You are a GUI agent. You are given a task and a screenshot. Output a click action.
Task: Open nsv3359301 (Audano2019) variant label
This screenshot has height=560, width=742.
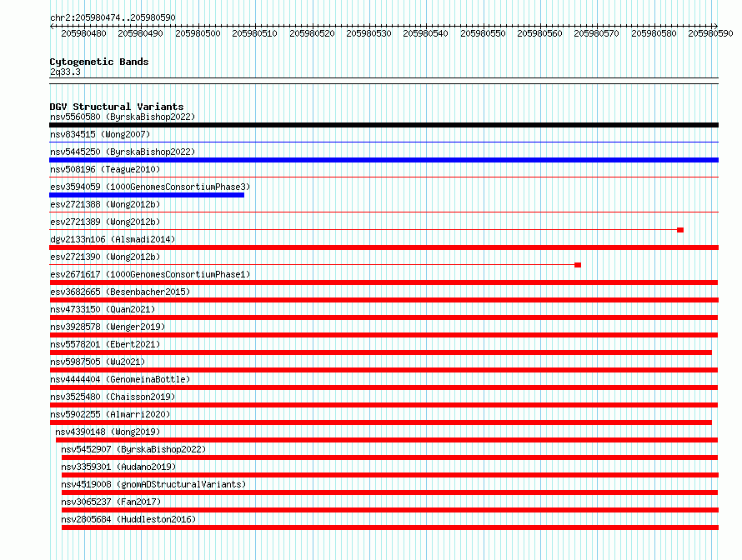coord(118,467)
